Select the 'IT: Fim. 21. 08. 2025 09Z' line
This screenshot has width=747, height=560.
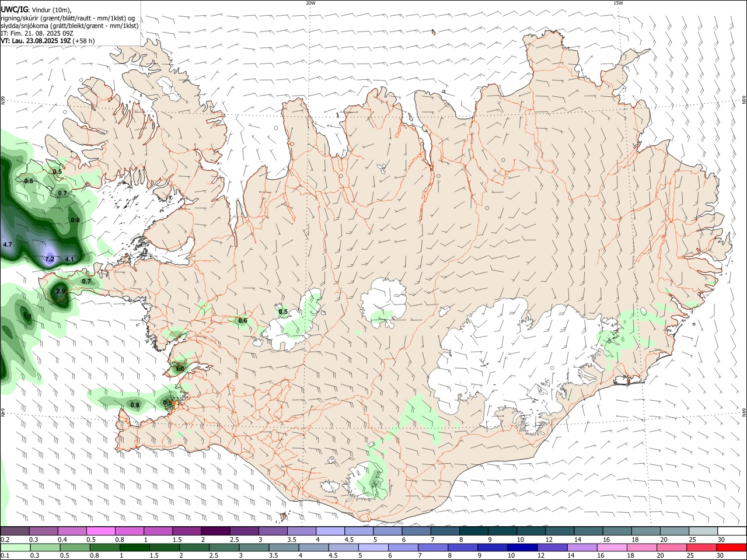[x=37, y=33]
